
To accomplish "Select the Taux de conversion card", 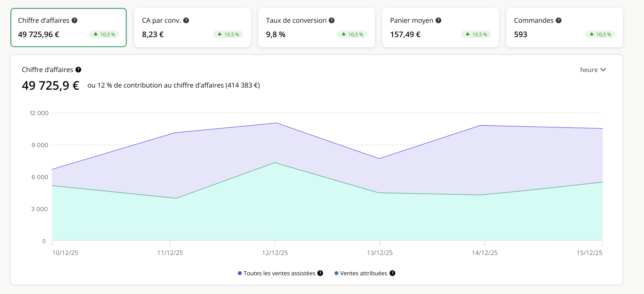I will 316,28.
